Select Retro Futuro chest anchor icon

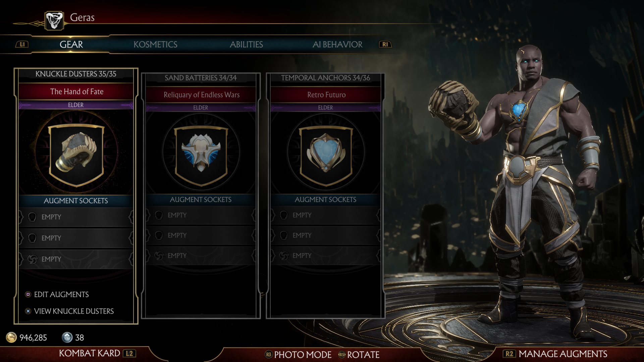click(x=326, y=153)
